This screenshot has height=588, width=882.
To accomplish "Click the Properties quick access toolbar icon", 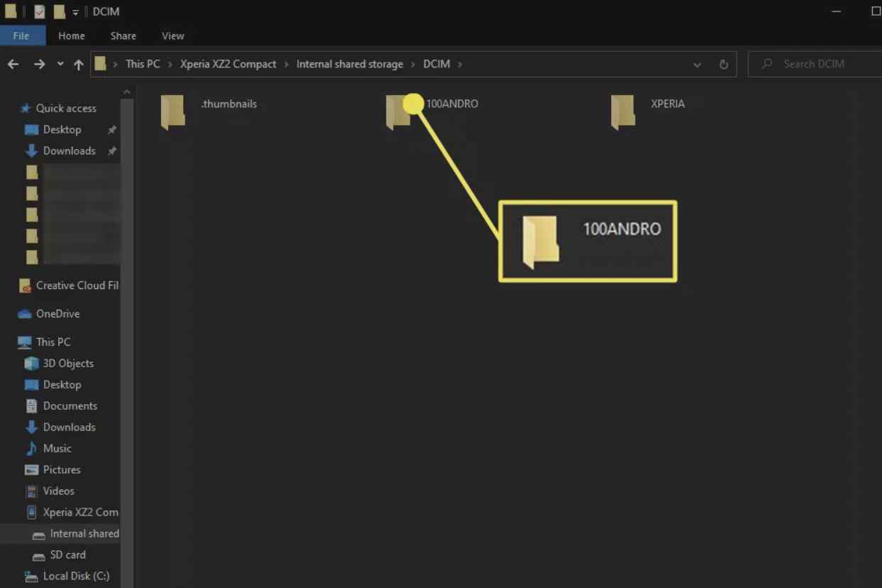I will coord(40,11).
